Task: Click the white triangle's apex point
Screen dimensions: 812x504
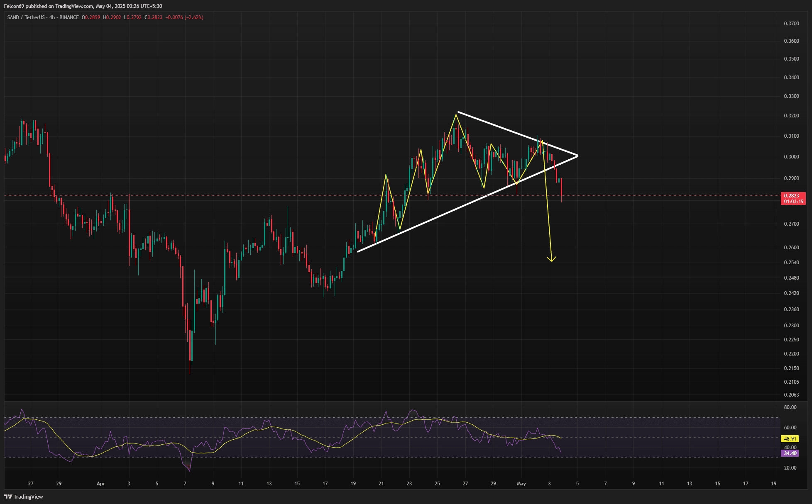Action: pyautogui.click(x=577, y=156)
